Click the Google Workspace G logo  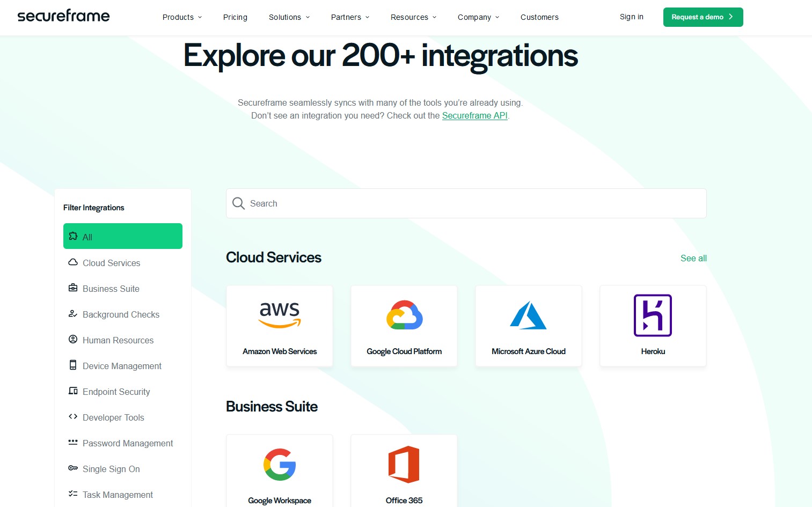coord(280,464)
